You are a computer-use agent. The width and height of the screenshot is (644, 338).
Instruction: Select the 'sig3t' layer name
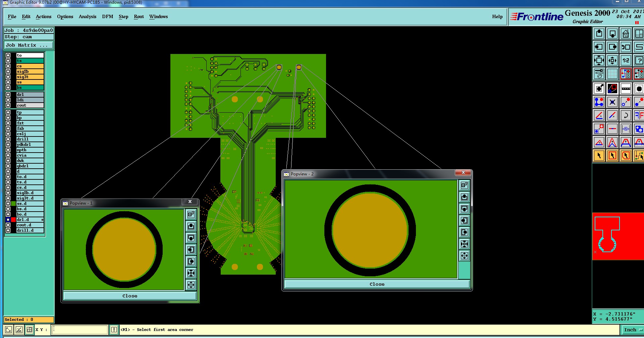pos(30,77)
